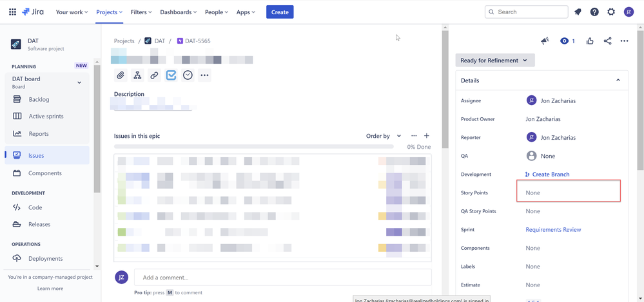Click the link issue chain icon
Viewport: 644px width, 302px height.
point(154,75)
